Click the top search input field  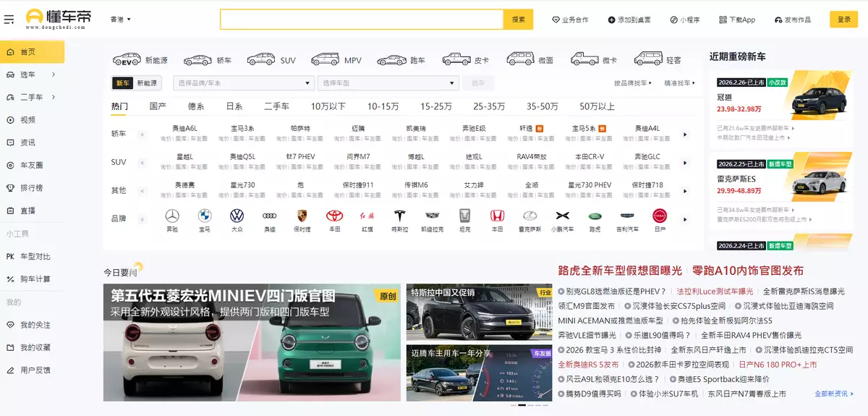(x=362, y=20)
